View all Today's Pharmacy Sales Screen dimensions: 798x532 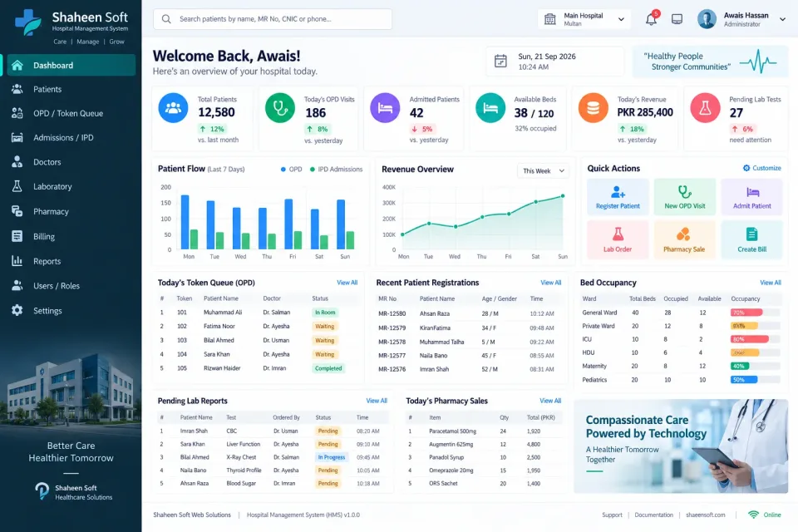550,401
